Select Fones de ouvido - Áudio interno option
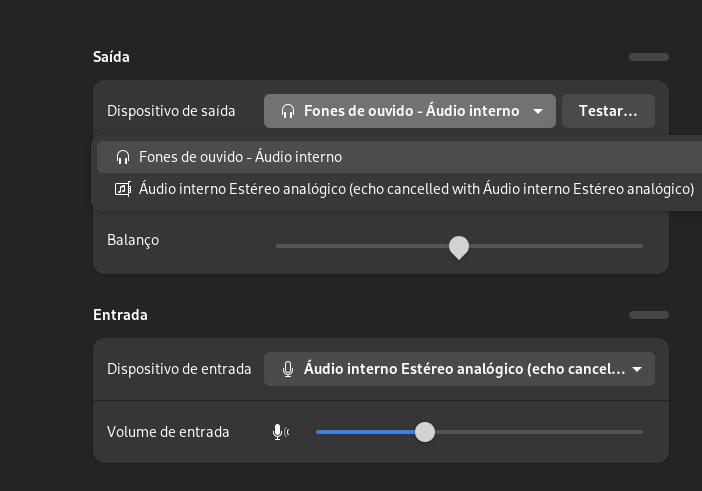This screenshot has height=491, width=702. pos(399,157)
